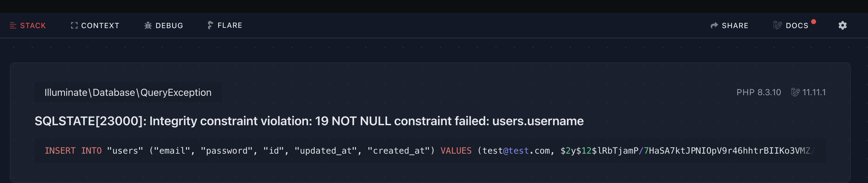Screen dimensions: 868x183
Task: Click the Illuminate\Database\QueryException class label
Action: [128, 92]
